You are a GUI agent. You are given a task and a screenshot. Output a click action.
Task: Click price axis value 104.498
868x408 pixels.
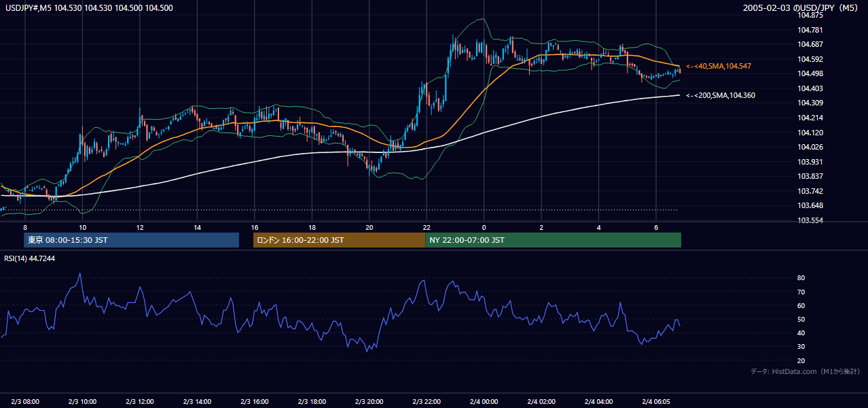810,73
